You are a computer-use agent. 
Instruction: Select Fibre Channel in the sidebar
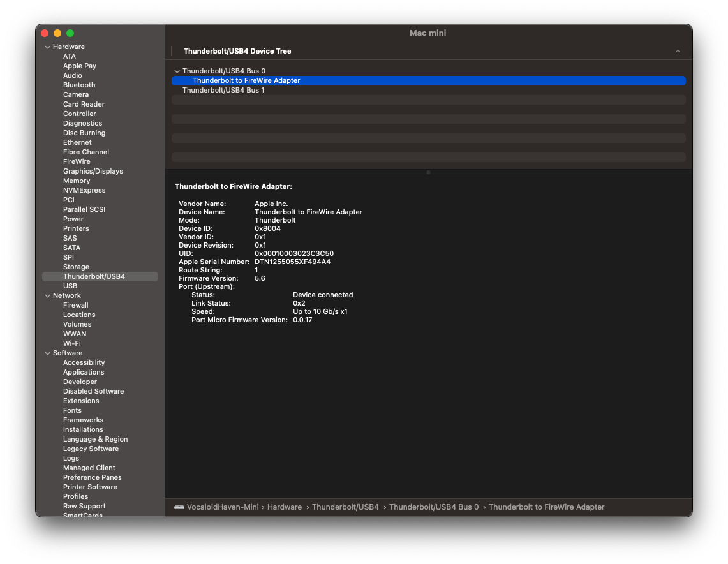(86, 152)
